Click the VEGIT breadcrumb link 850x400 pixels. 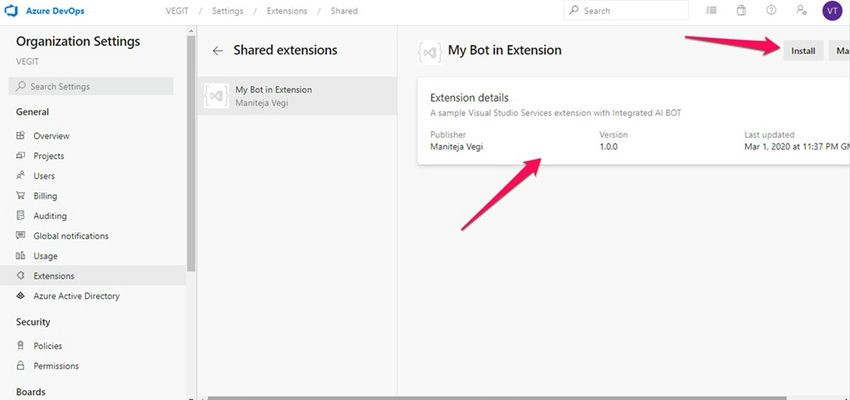tap(178, 11)
